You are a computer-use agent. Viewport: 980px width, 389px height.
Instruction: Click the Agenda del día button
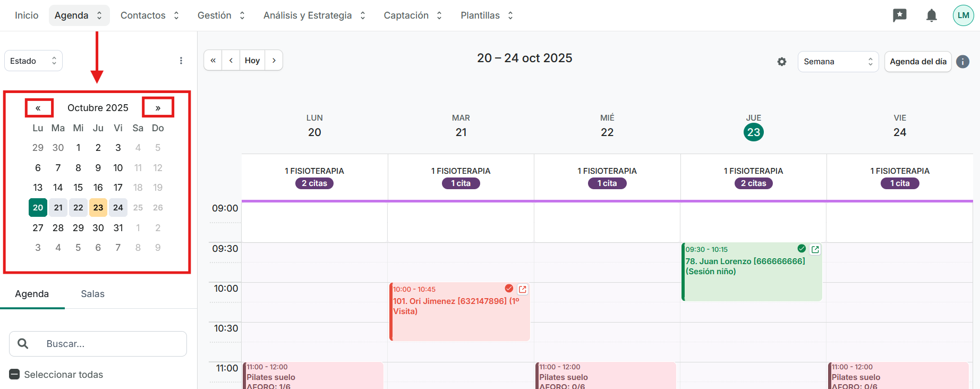point(917,62)
